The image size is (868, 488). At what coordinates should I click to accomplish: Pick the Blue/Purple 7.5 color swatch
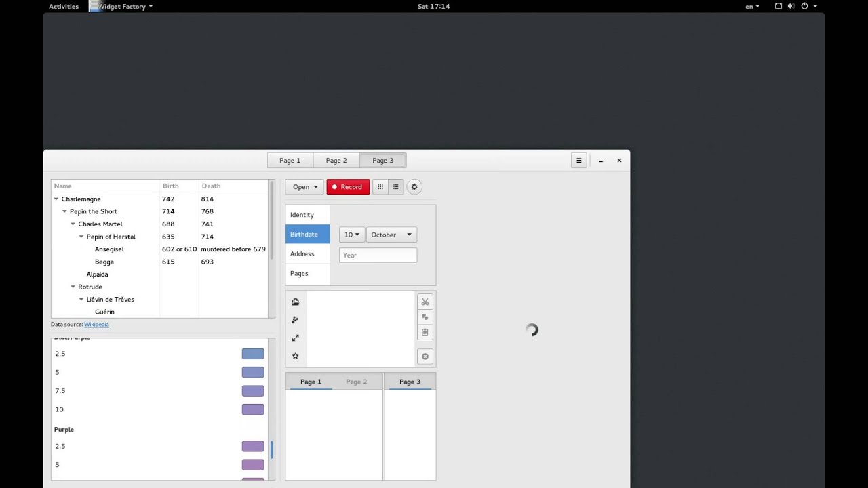point(253,391)
